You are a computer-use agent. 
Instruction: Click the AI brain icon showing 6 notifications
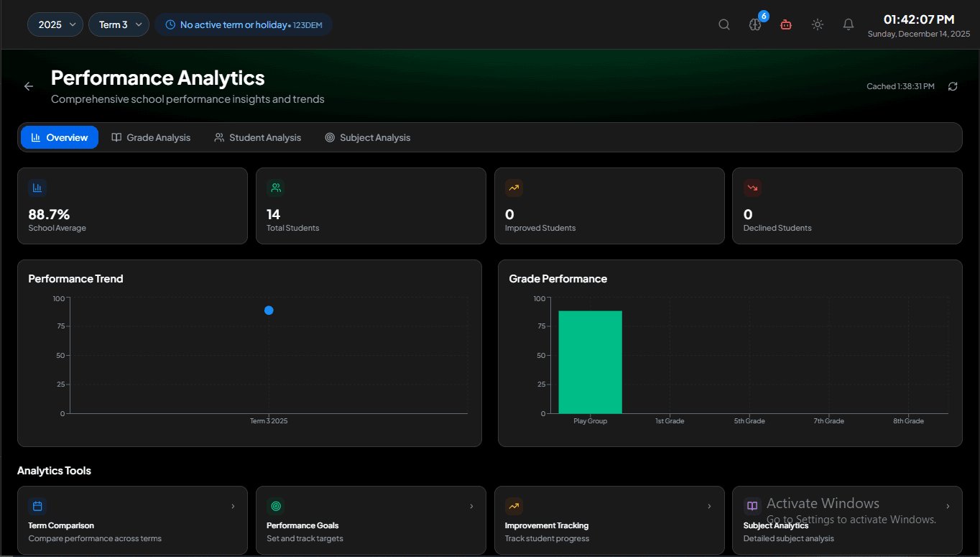(x=755, y=24)
